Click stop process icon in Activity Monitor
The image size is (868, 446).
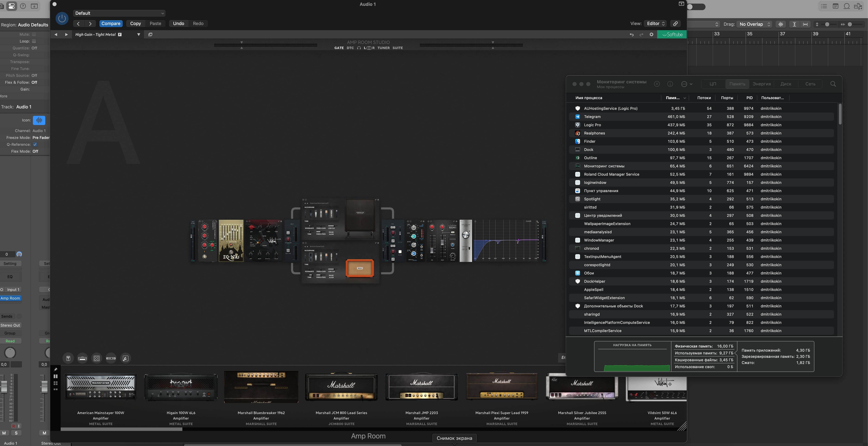[657, 84]
